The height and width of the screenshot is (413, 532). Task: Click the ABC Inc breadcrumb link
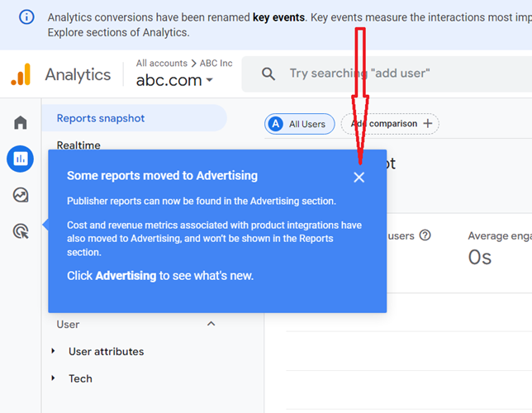216,63
